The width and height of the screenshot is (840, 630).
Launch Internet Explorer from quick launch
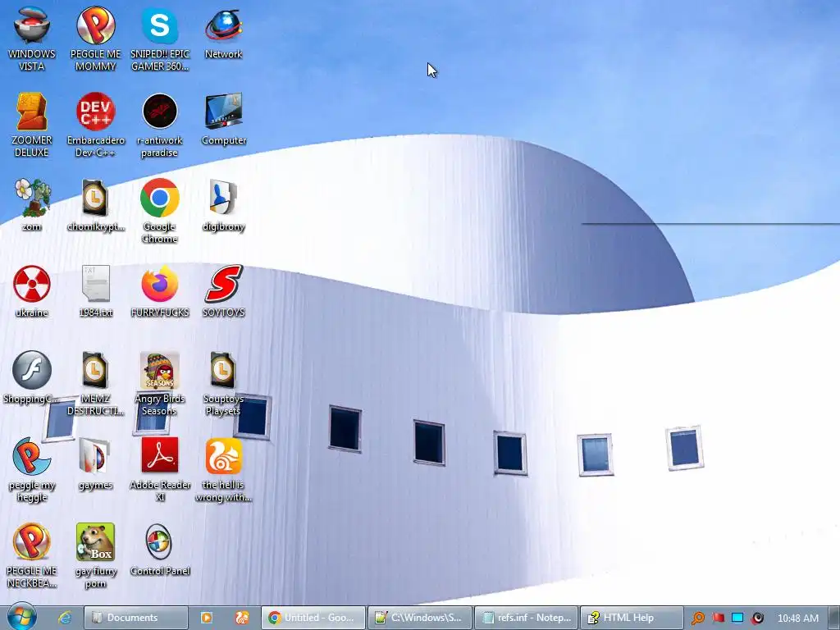pyautogui.click(x=65, y=618)
